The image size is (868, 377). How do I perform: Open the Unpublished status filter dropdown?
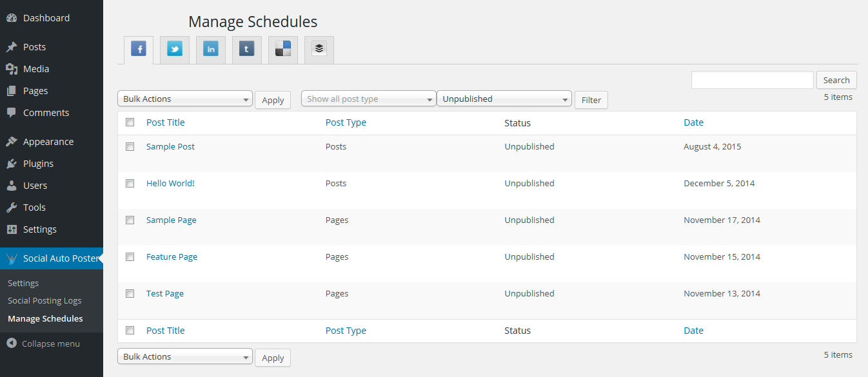tap(504, 98)
